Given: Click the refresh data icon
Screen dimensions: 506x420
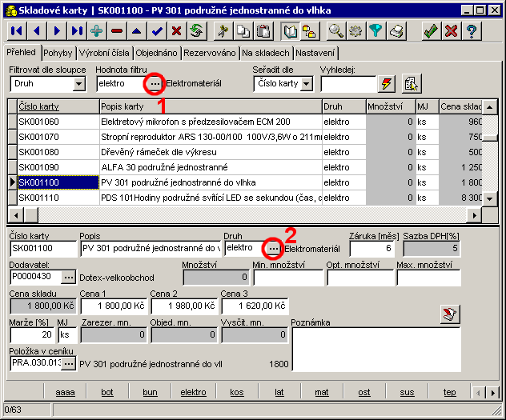Looking at the screenshot, I should point(196,31).
